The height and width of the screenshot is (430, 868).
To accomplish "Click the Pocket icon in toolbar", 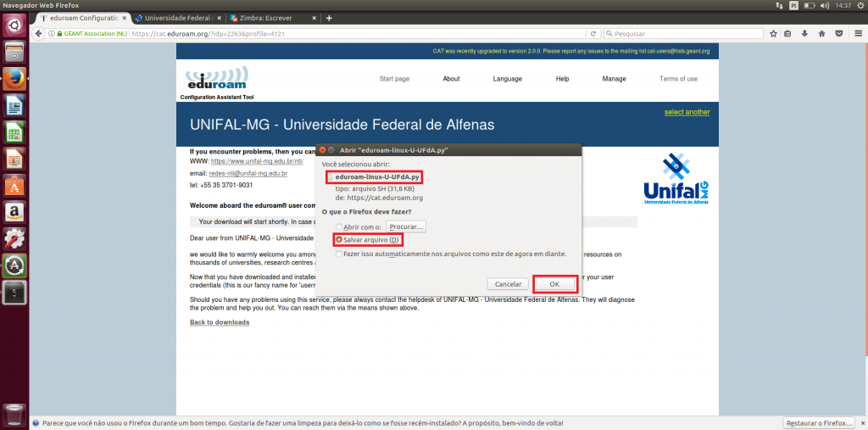I will pos(839,33).
